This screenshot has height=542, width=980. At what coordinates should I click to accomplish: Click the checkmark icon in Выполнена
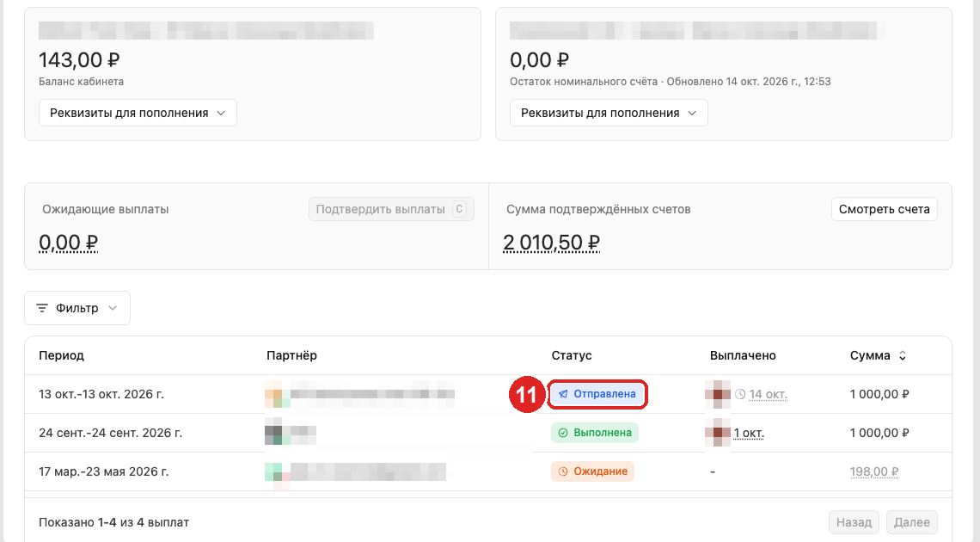(x=563, y=433)
